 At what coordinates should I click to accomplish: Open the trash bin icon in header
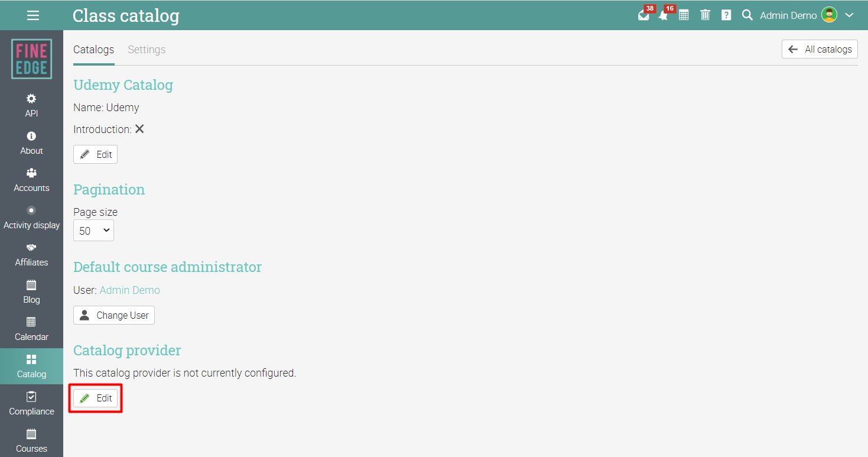[x=705, y=15]
